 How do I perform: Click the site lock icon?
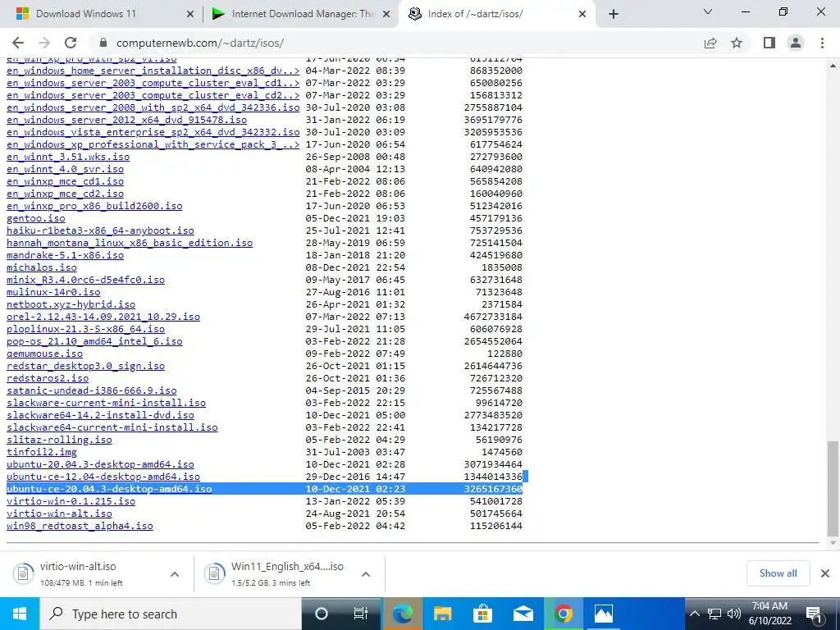[x=103, y=43]
